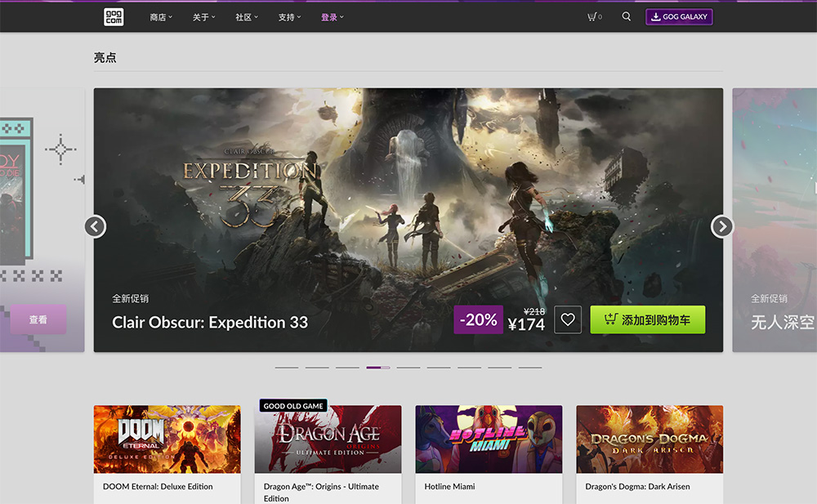Add Clair Obscur to wishlist heart
Viewport: 817px width, 504px height.
coord(568,319)
